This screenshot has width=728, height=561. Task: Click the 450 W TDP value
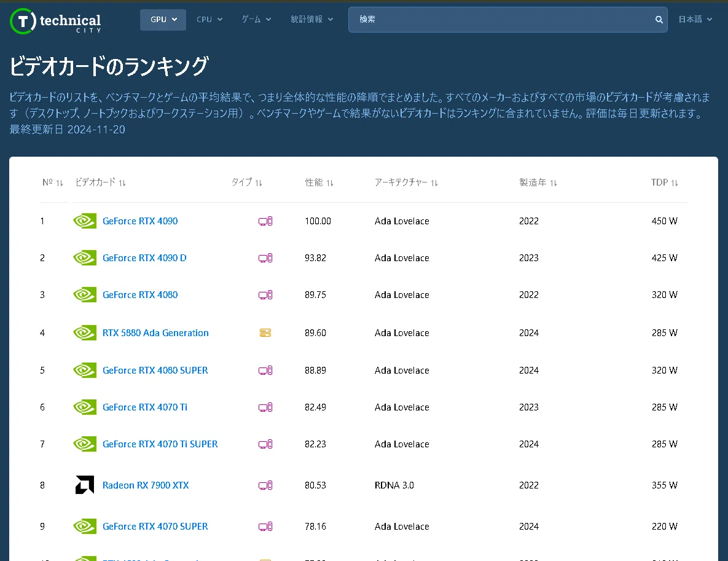point(664,221)
